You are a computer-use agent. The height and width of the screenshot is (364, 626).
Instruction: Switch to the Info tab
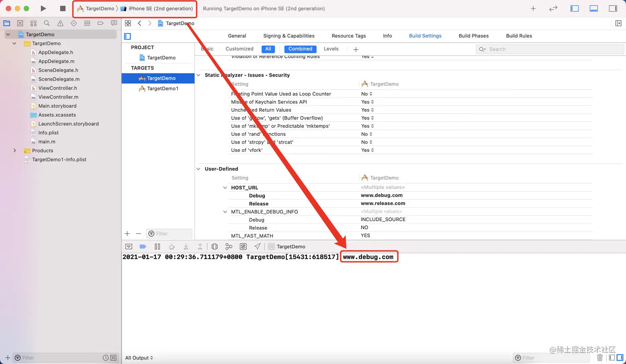click(388, 36)
